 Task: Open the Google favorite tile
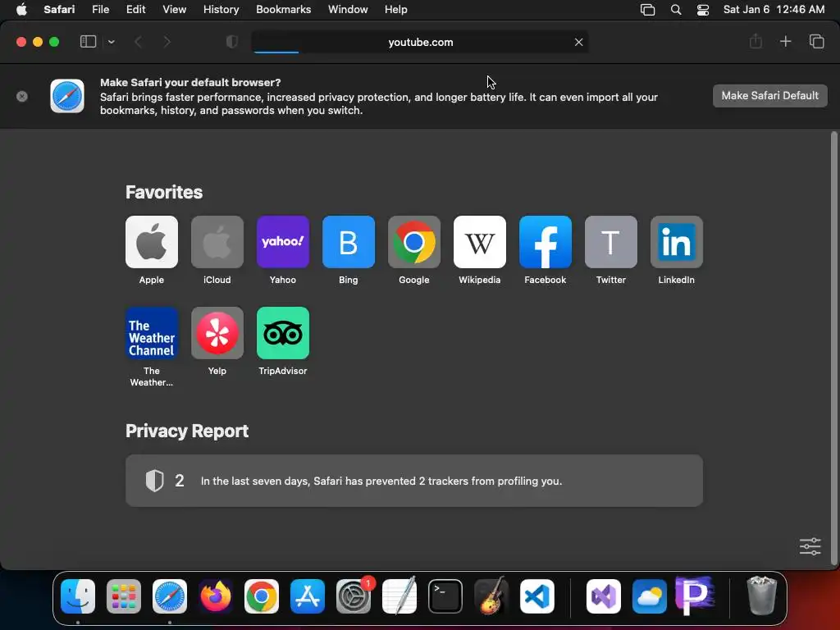tap(414, 242)
